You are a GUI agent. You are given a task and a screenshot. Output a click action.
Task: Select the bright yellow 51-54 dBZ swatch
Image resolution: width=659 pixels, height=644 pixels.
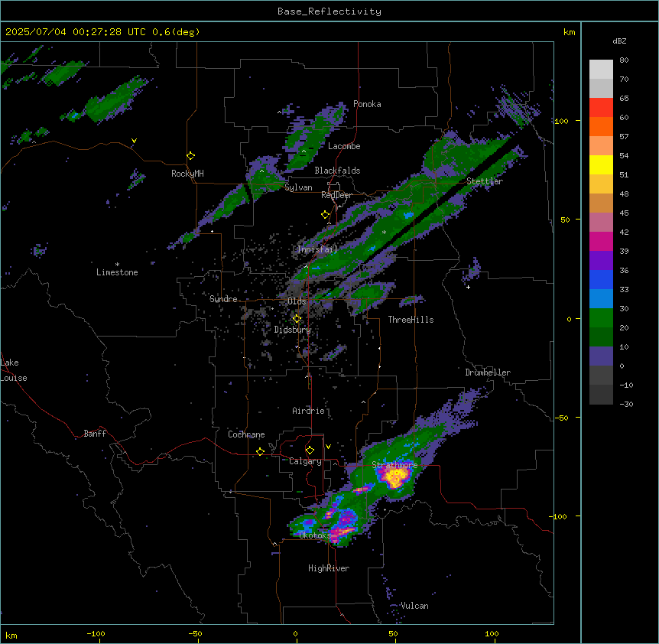coord(601,164)
